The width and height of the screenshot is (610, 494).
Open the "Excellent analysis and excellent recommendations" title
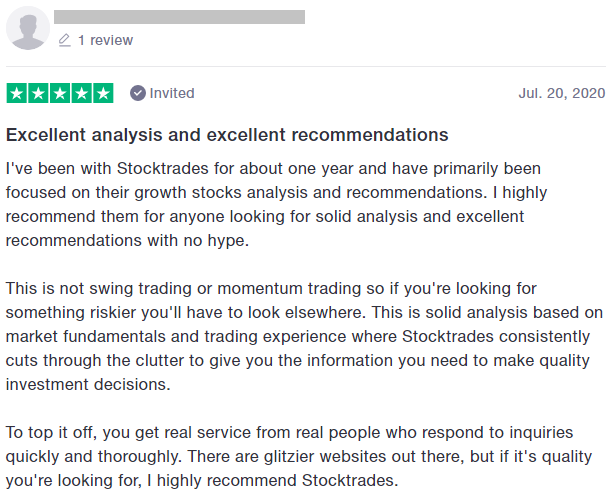[227, 134]
